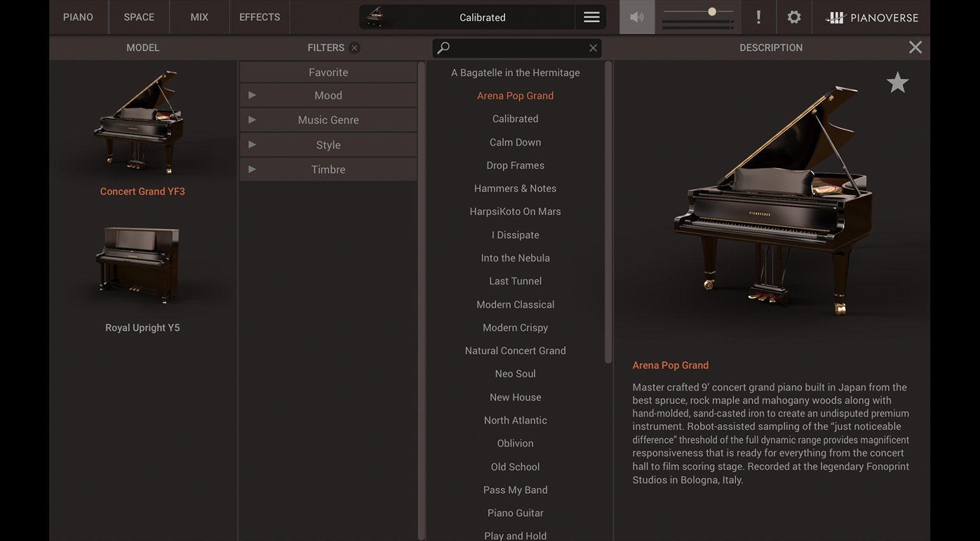Switch to the SPACE tab

pyautogui.click(x=139, y=17)
